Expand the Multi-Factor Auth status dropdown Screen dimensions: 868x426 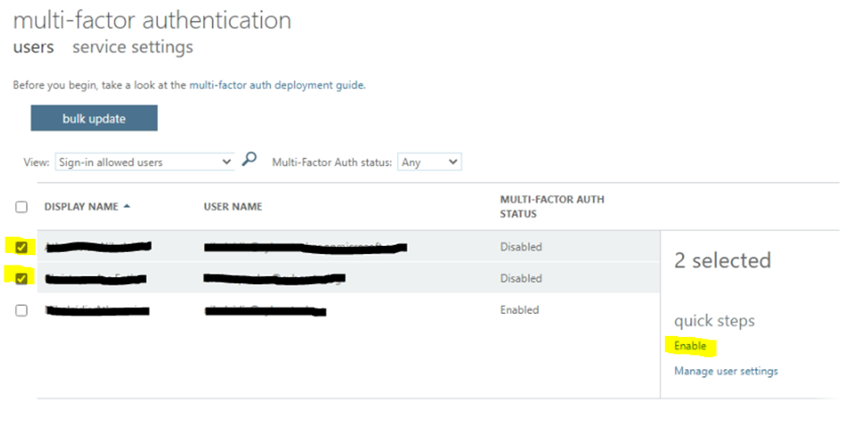click(428, 162)
